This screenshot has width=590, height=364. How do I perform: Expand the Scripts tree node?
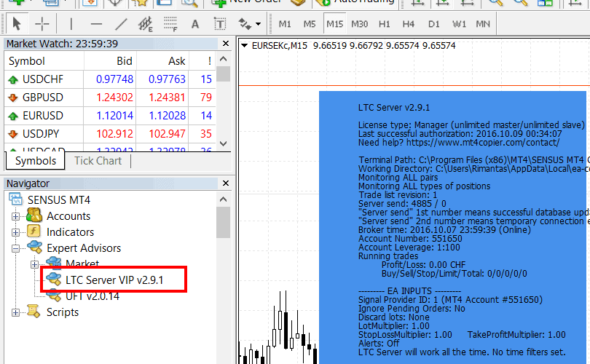(15, 312)
